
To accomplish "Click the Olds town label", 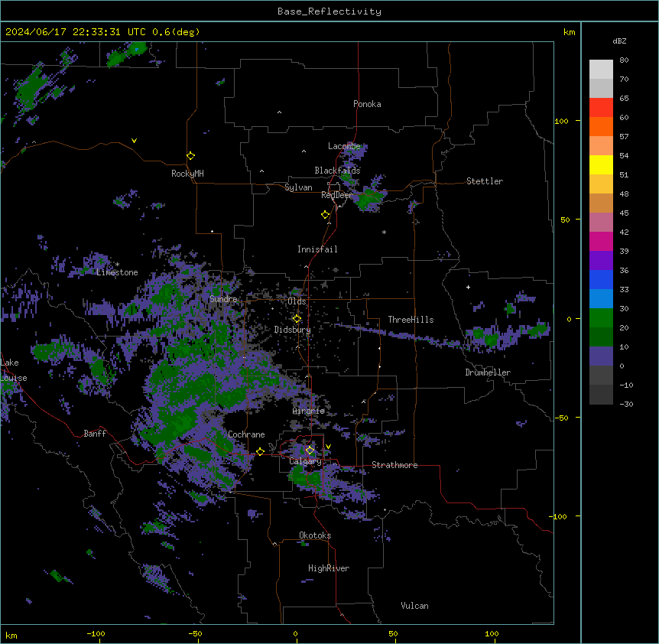I will (297, 301).
